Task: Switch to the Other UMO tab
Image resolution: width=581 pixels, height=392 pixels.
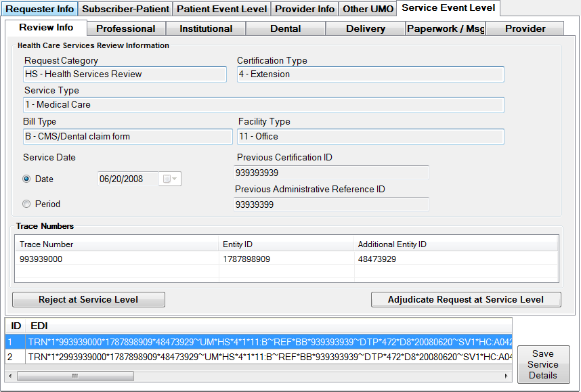Action: pos(368,9)
